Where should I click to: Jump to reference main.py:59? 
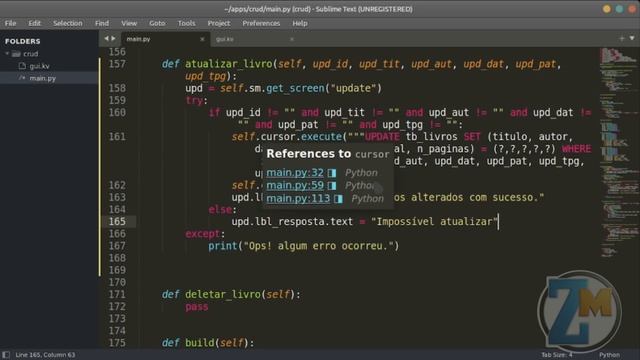tap(295, 185)
